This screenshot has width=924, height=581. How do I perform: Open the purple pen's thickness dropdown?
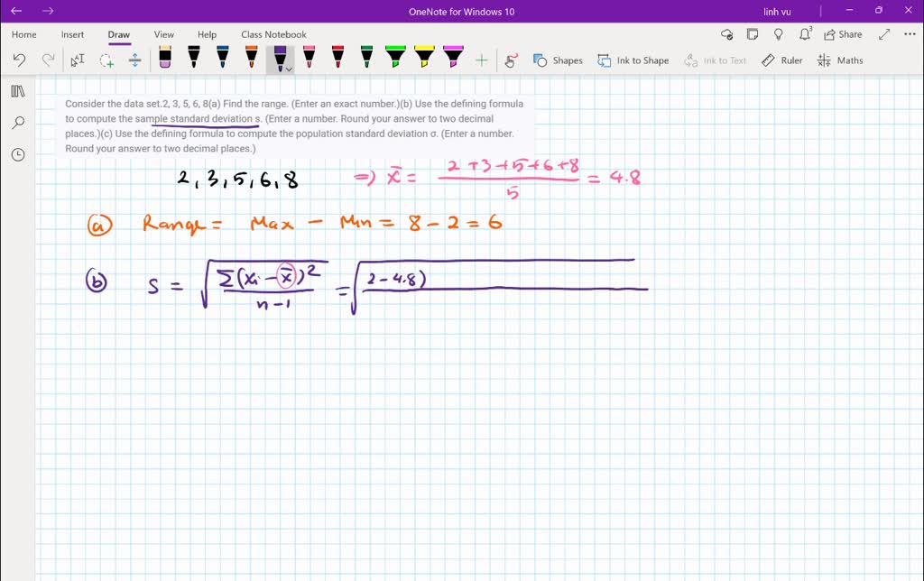coord(290,68)
